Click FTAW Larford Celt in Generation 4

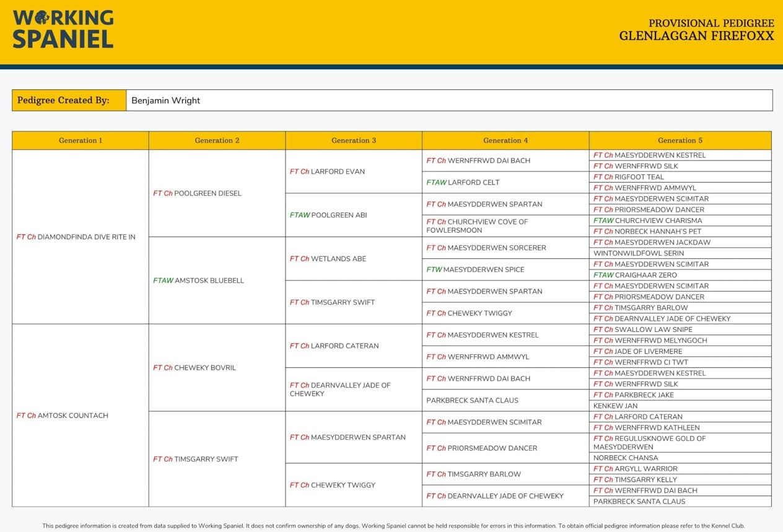(463, 183)
